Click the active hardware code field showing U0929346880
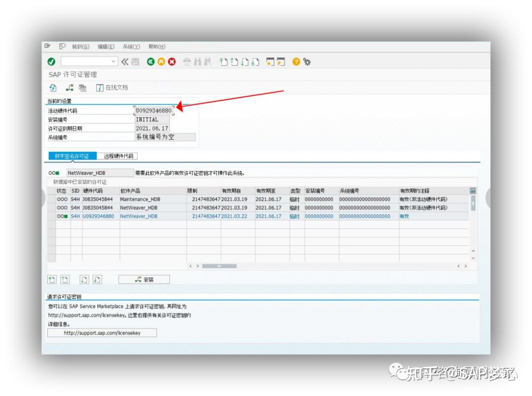 (x=154, y=110)
